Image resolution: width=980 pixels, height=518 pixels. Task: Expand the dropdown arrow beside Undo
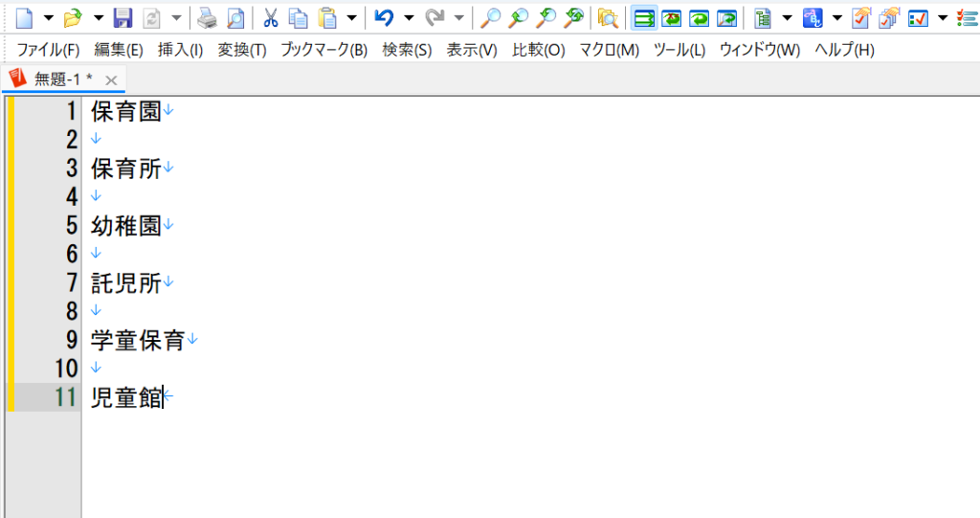409,17
